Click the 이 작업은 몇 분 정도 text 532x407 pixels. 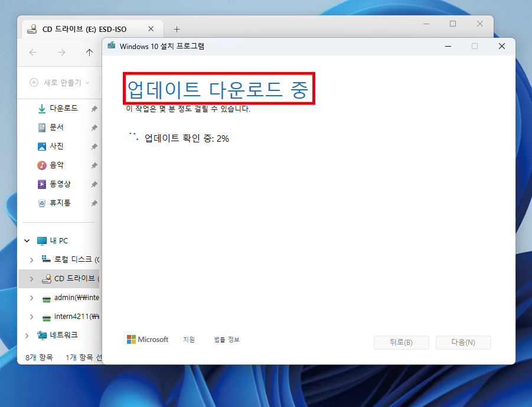pos(188,109)
